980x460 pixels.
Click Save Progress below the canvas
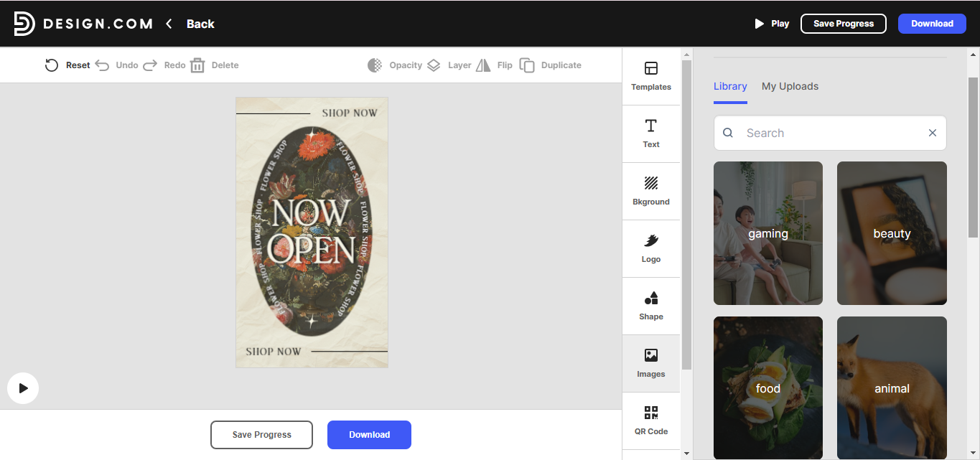pos(261,435)
